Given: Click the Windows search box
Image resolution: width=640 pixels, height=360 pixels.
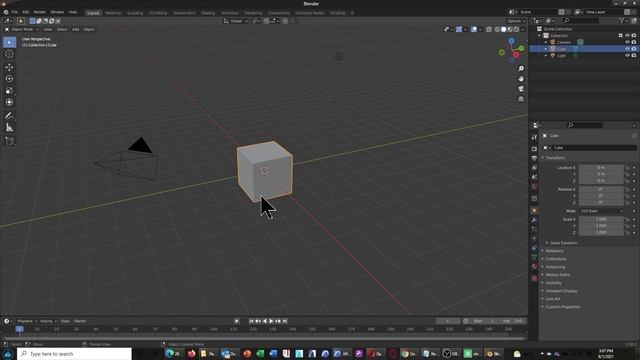Looking at the screenshot, I should coord(75,354).
